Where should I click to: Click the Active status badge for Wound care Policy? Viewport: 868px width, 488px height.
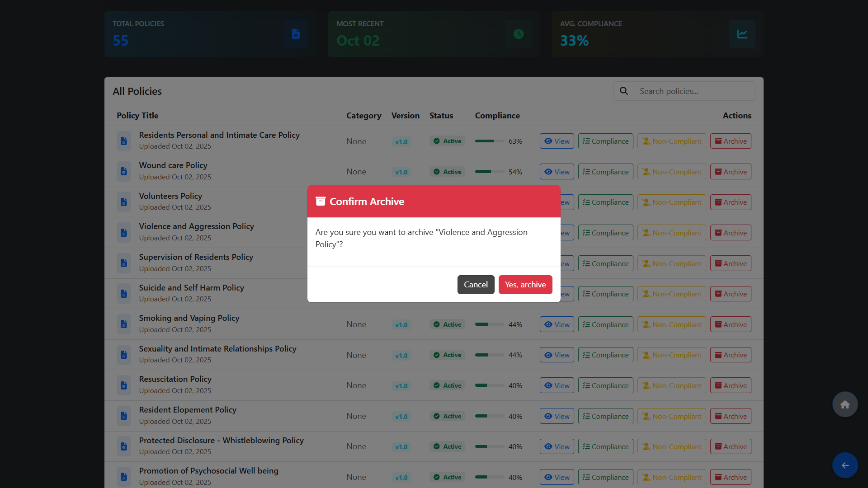448,172
